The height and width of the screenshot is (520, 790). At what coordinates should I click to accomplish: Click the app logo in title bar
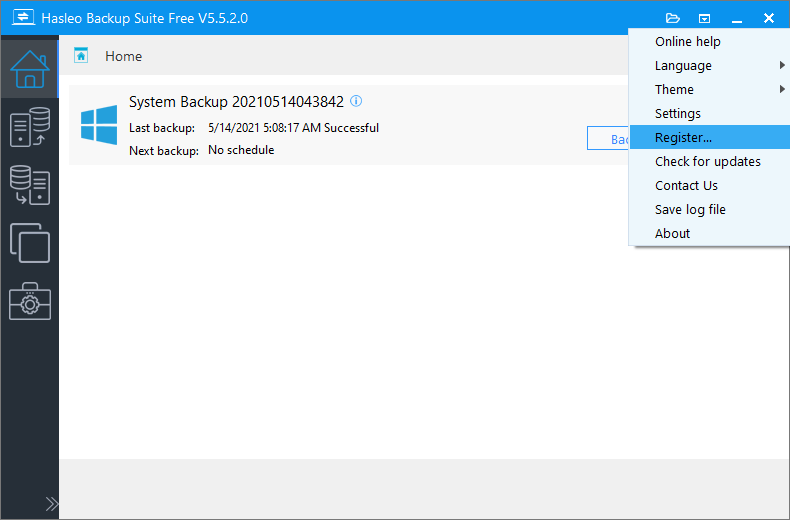[23, 18]
